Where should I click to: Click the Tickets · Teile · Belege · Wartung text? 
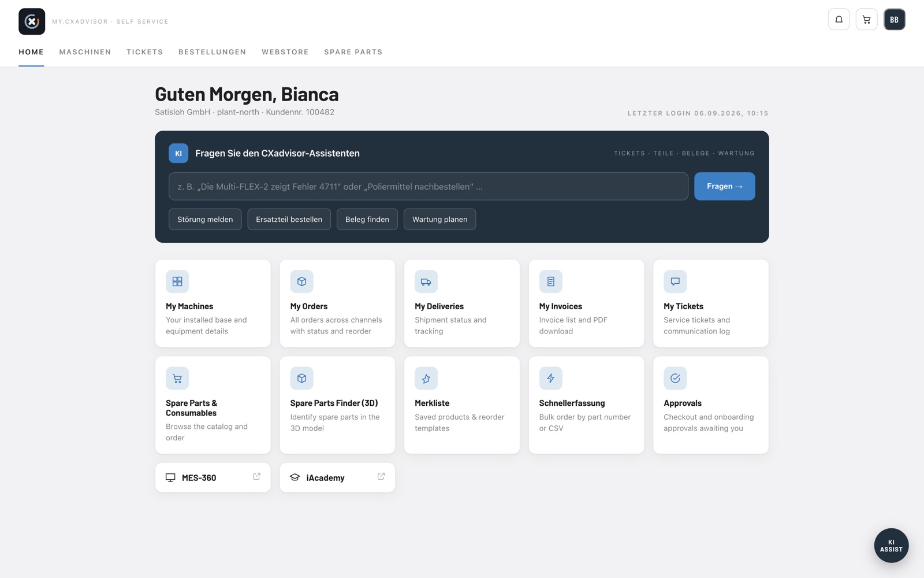684,153
